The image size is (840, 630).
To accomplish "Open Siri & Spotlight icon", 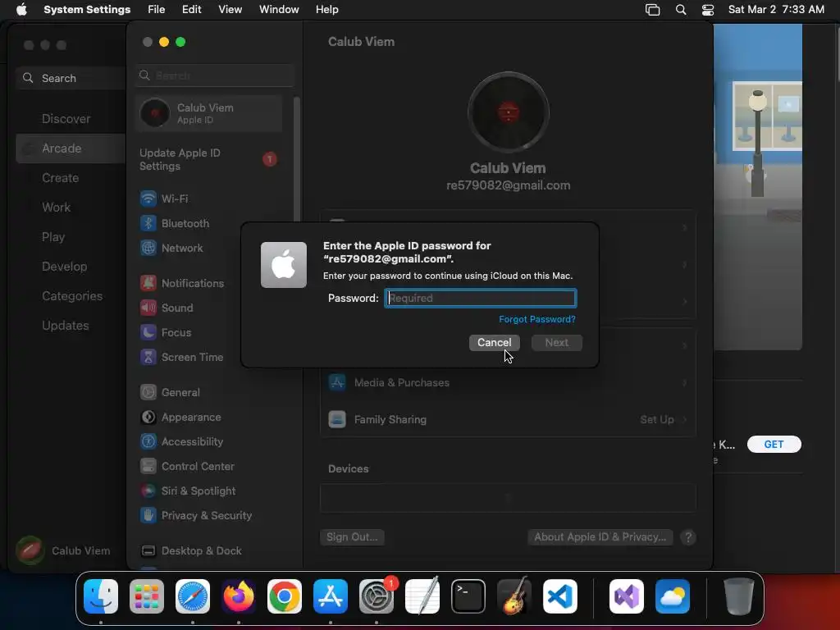I will pos(148,491).
